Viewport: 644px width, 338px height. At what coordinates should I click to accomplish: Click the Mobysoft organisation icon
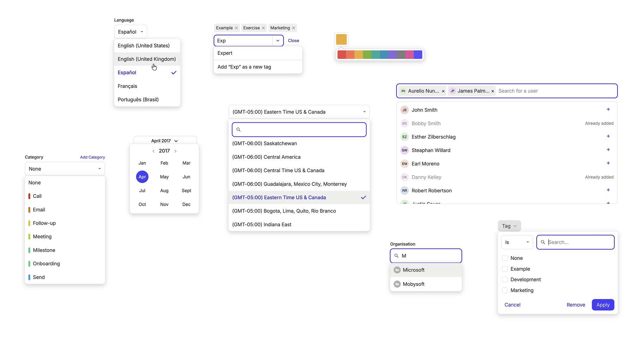tap(397, 284)
